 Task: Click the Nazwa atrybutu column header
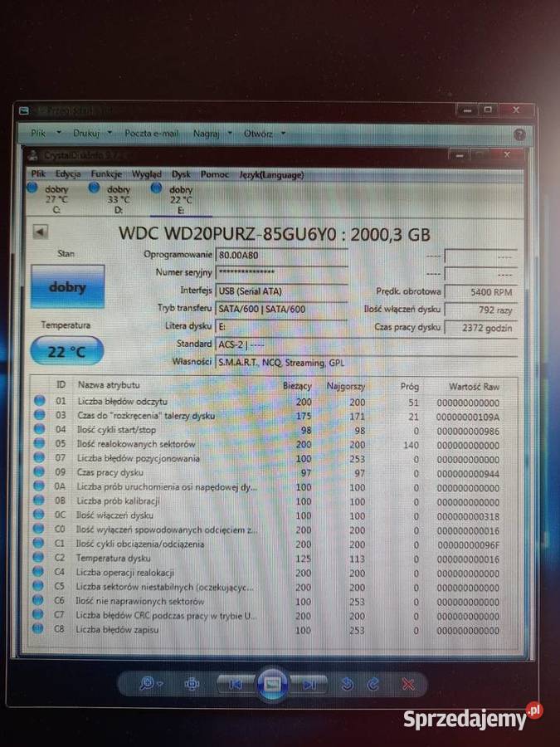pos(109,384)
